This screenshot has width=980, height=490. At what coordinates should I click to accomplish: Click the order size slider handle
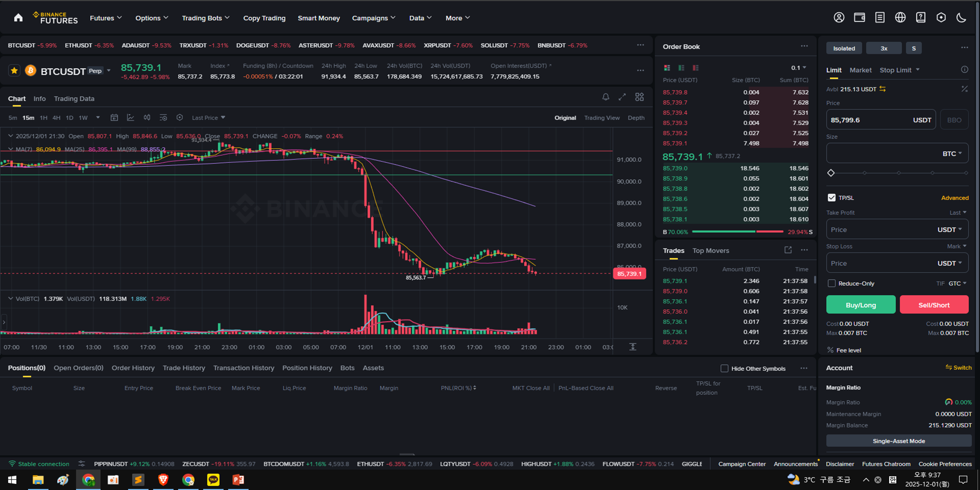tap(831, 173)
